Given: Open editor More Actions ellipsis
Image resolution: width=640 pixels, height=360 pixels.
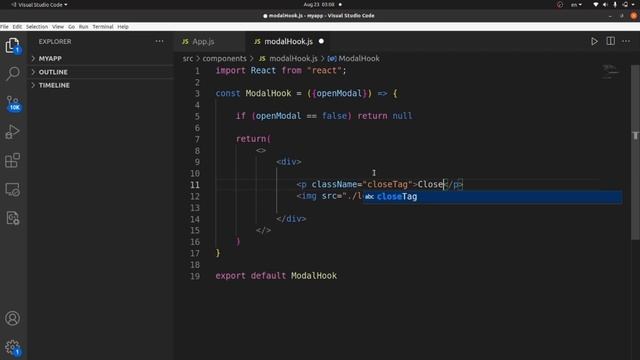Looking at the screenshot, I should coord(626,41).
